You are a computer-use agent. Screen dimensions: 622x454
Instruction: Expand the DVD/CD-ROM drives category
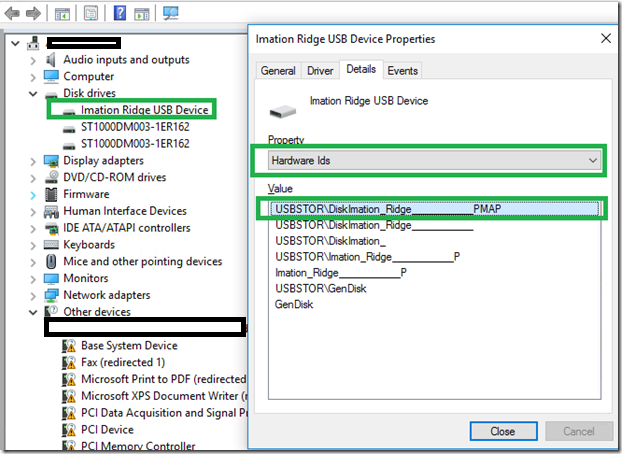pos(33,178)
